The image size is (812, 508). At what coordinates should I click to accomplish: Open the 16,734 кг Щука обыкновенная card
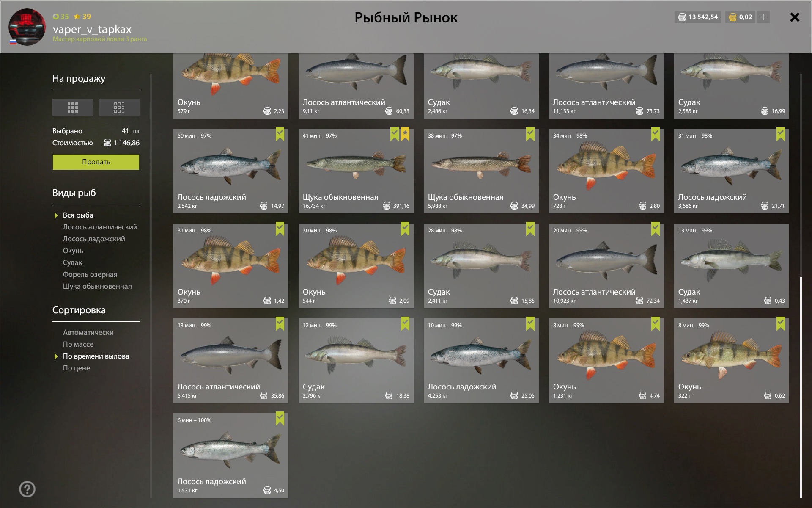pos(356,171)
